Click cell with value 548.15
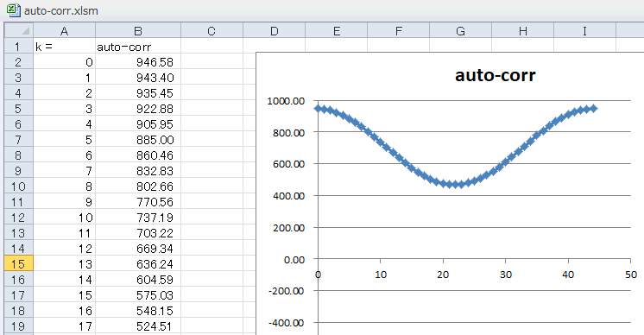This screenshot has height=335, width=644. (x=138, y=311)
